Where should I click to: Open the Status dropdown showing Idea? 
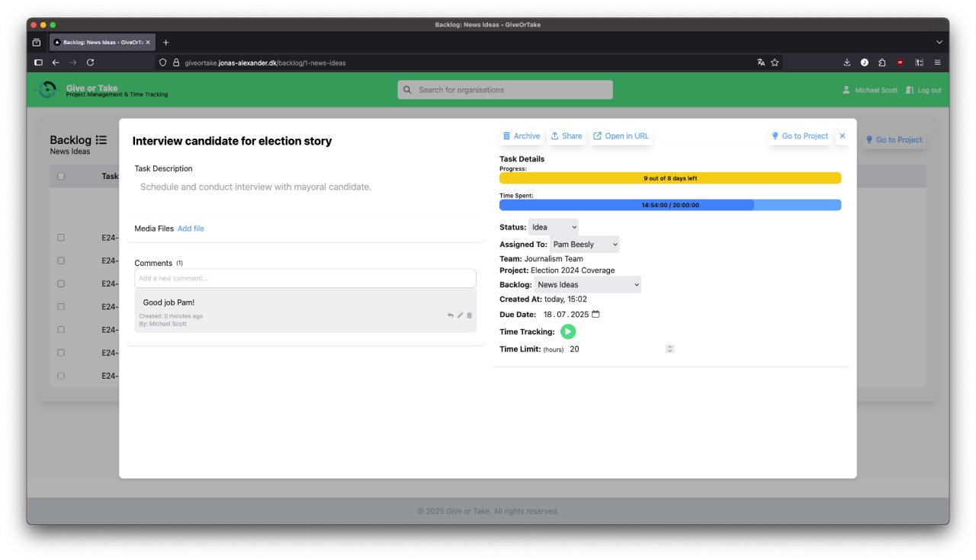pos(554,227)
